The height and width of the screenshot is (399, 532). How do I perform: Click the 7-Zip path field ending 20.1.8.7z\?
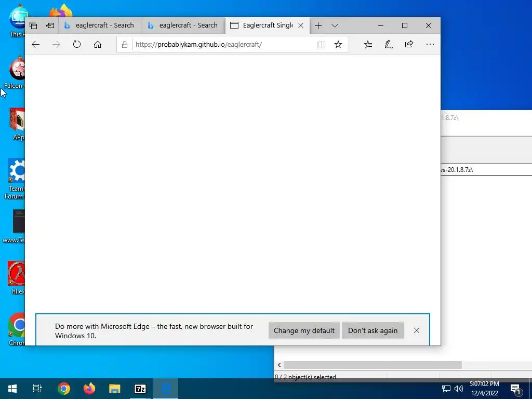486,170
